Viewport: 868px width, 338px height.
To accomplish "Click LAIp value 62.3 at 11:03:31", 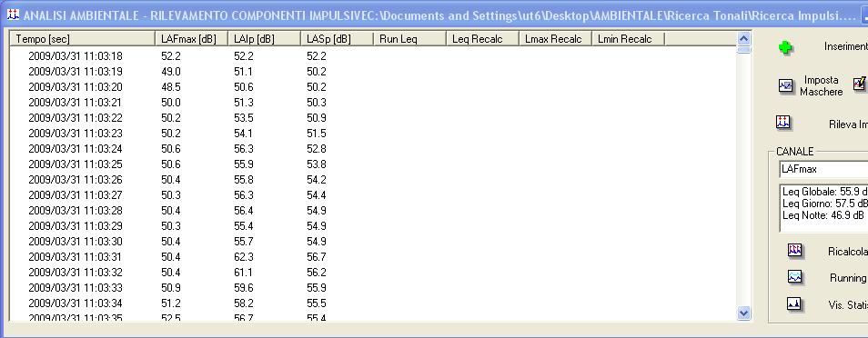I will coord(244,257).
